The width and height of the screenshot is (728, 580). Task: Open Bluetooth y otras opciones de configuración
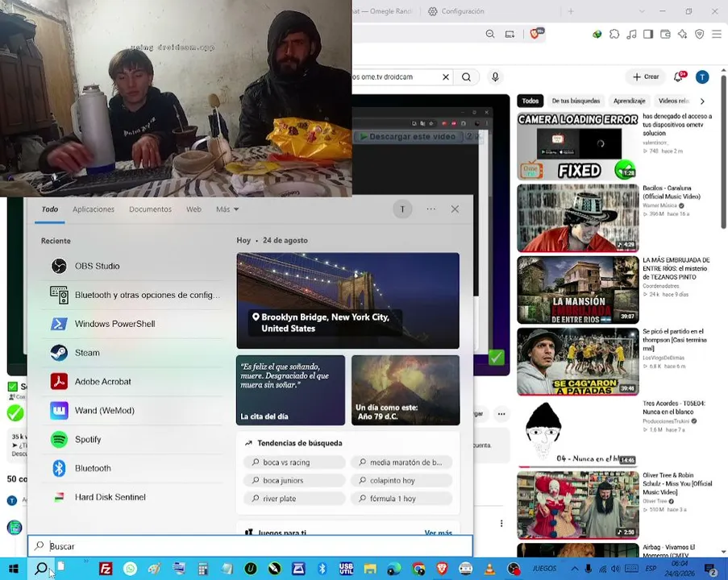tap(132, 295)
